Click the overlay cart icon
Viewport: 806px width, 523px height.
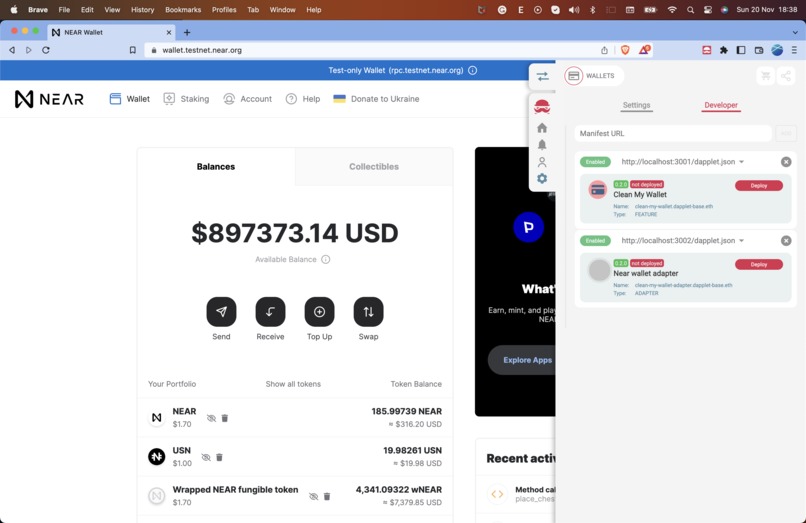(x=765, y=76)
